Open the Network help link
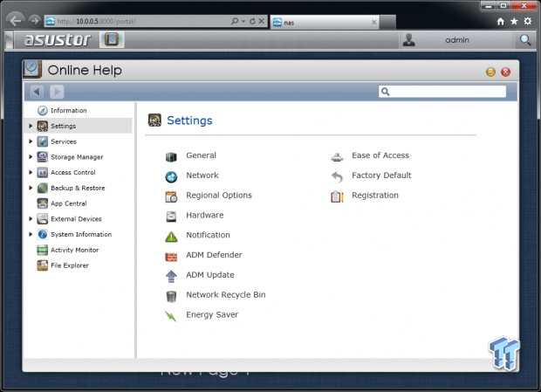541x392 pixels. pos(202,175)
